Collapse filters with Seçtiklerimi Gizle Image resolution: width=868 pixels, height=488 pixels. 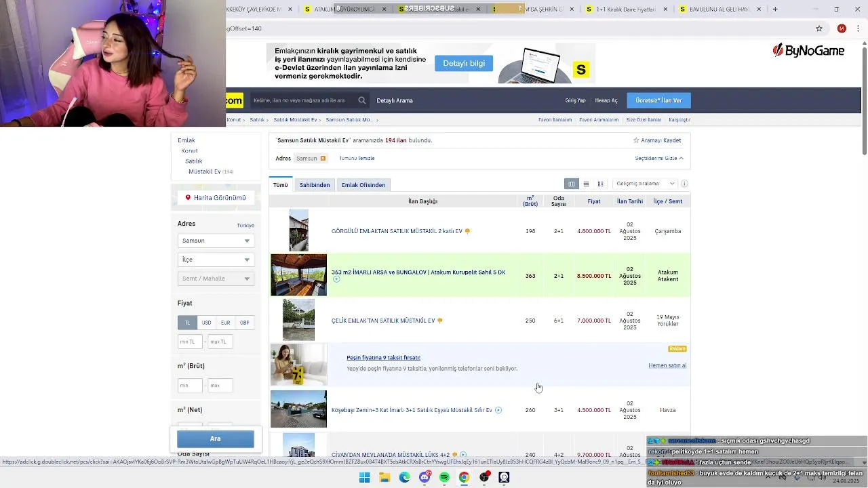(x=659, y=159)
